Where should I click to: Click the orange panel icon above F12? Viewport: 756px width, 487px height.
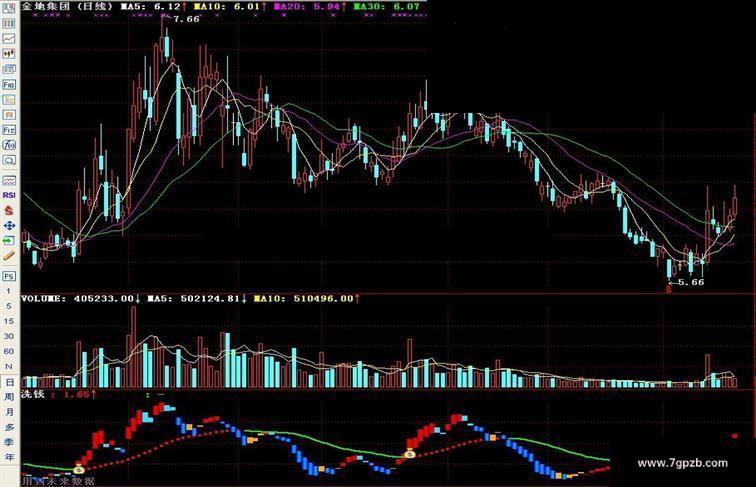click(x=9, y=115)
